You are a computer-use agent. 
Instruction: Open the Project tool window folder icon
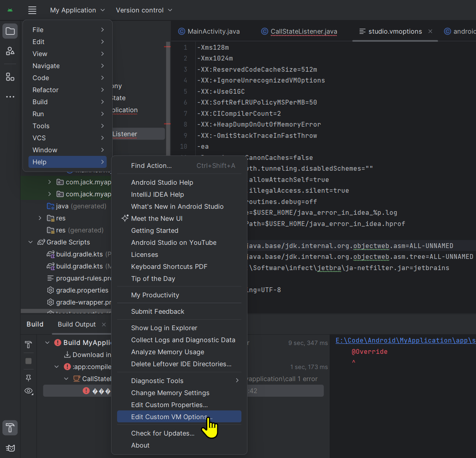point(10,31)
